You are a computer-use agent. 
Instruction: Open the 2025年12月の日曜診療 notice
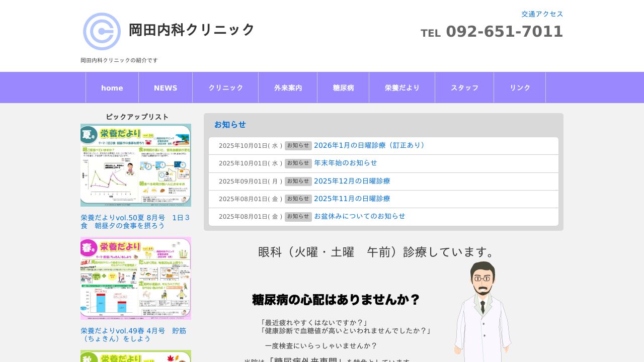352,181
